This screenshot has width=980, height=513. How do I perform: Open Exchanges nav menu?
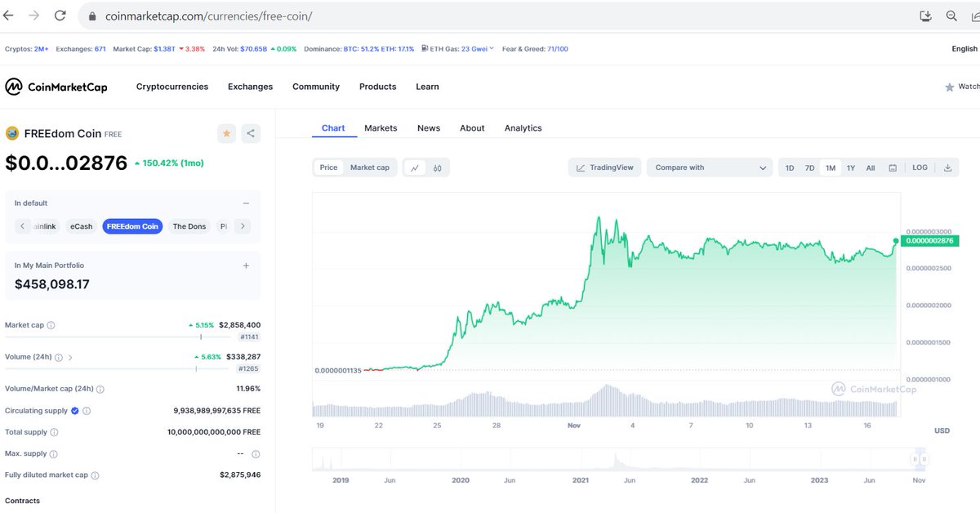pyautogui.click(x=250, y=87)
